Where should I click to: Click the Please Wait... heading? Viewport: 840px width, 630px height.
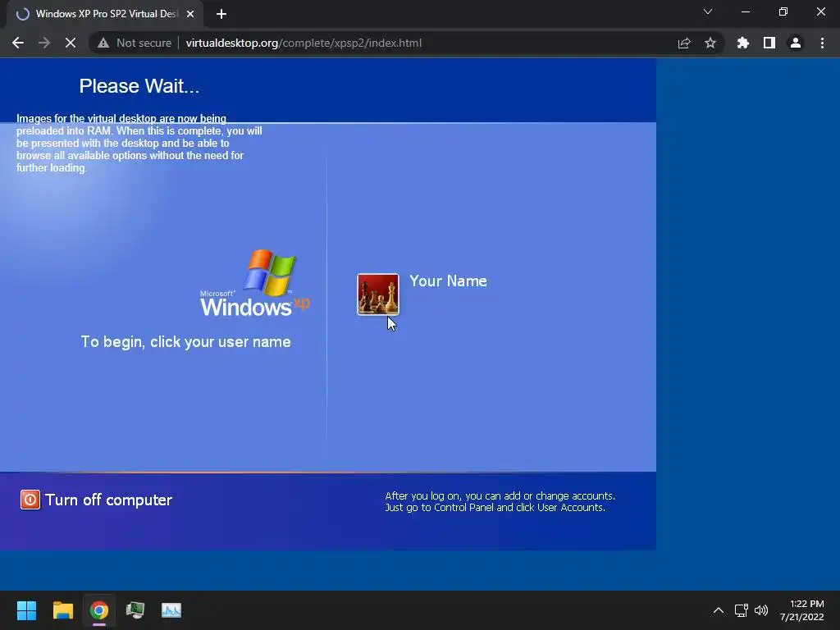tap(139, 86)
